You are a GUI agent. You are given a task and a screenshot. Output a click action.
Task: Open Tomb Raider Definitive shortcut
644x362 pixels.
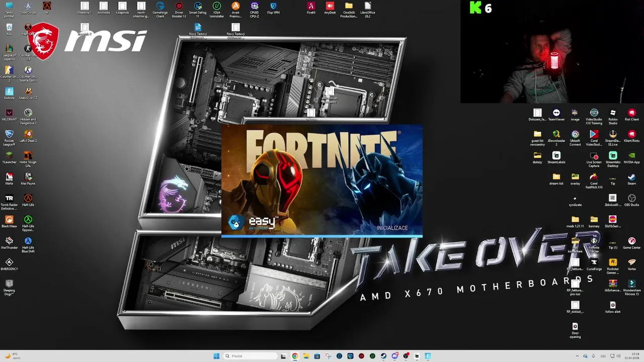pyautogui.click(x=9, y=201)
